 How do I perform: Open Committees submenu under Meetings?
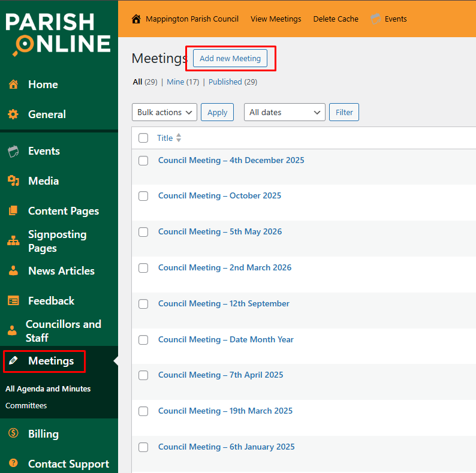coord(26,406)
